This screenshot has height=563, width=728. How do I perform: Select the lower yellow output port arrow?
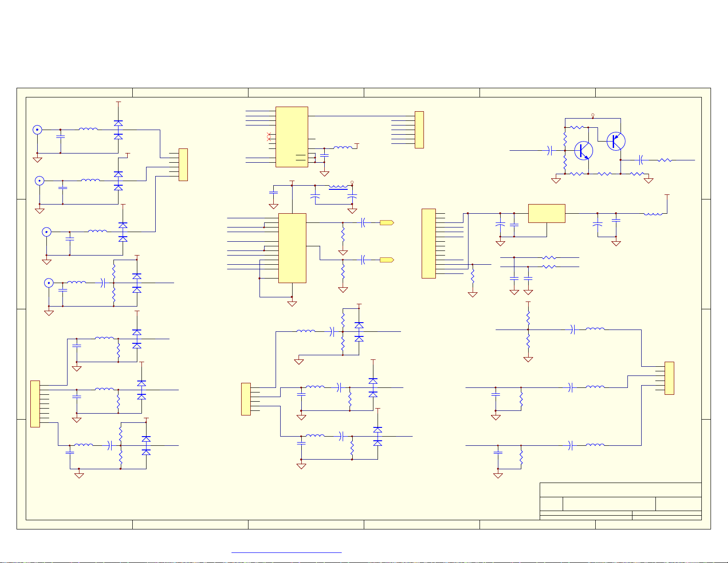pyautogui.click(x=387, y=260)
